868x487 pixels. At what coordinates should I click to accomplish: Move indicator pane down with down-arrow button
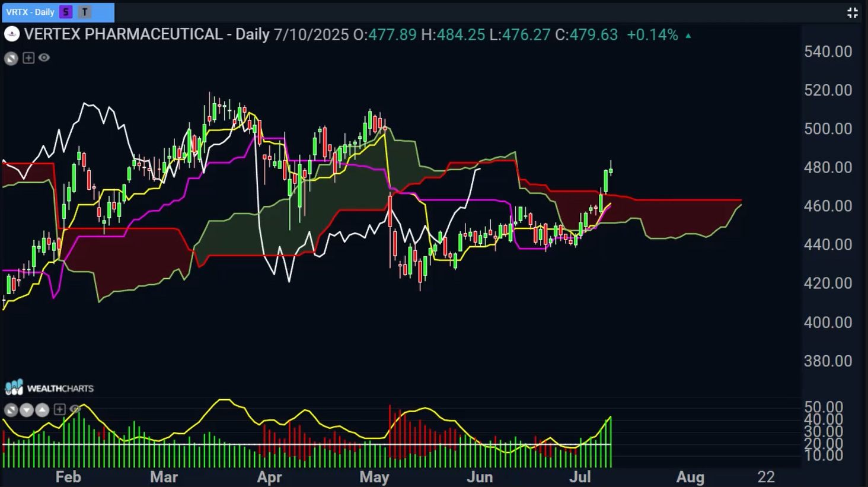[27, 410]
